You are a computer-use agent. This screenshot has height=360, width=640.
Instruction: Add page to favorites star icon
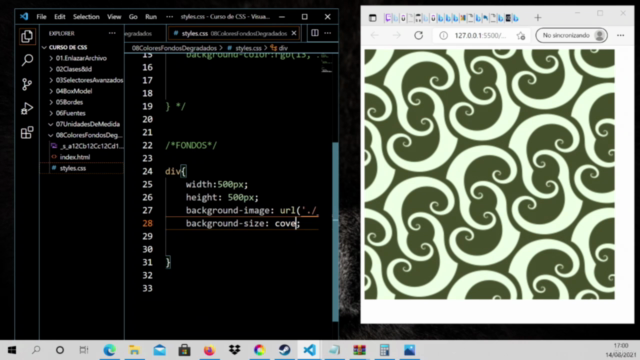pyautogui.click(x=521, y=36)
